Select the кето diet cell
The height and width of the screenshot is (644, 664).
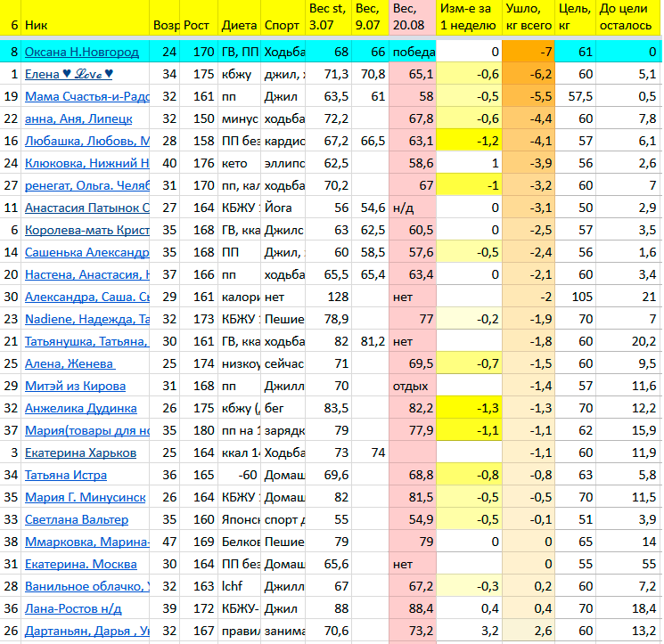tap(239, 164)
